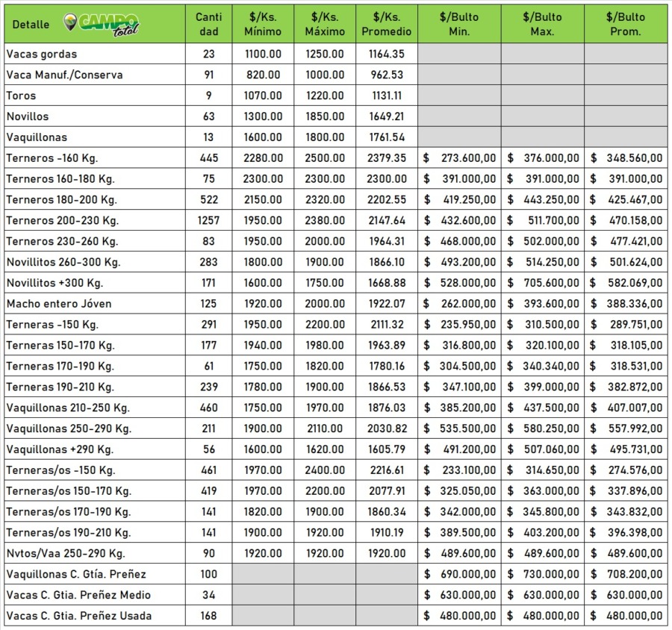672x630 pixels.
Task: Click the $/Bulto Max. header
Action: pyautogui.click(x=543, y=24)
